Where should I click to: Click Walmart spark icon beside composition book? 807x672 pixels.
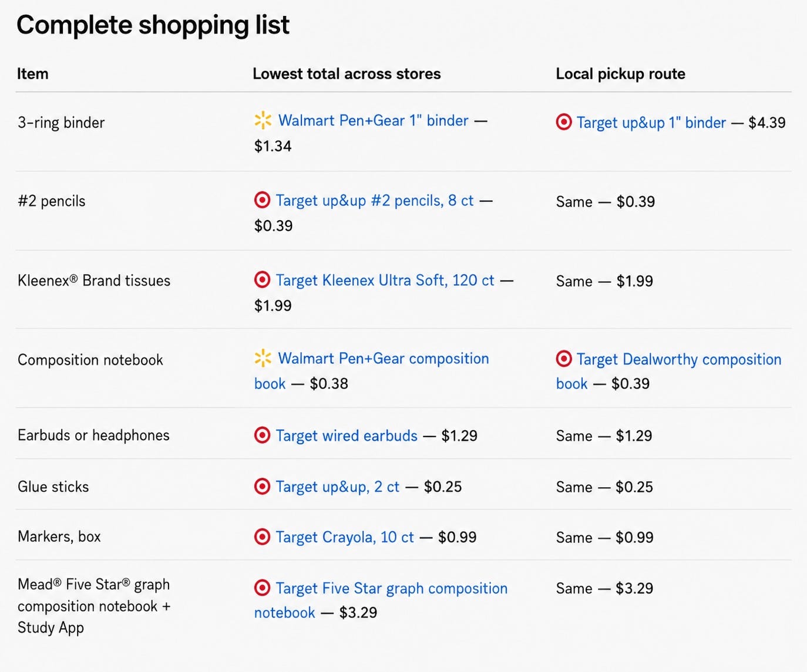tap(263, 358)
